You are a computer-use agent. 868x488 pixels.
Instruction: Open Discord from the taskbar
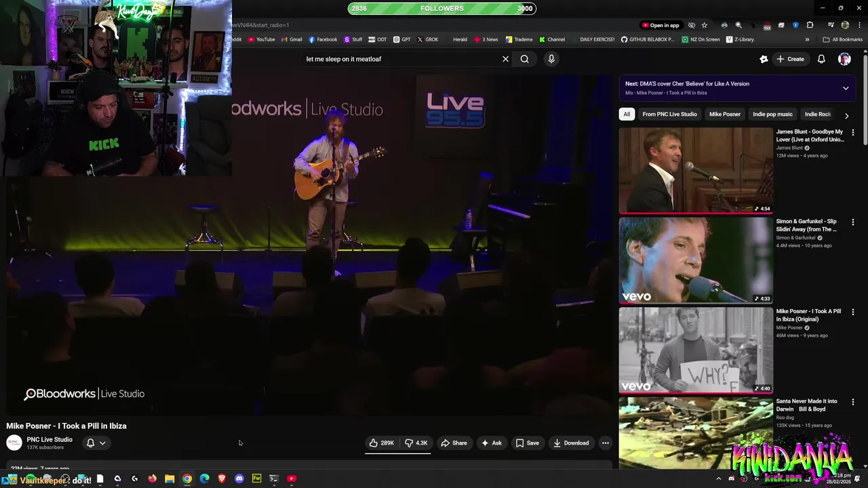click(239, 479)
